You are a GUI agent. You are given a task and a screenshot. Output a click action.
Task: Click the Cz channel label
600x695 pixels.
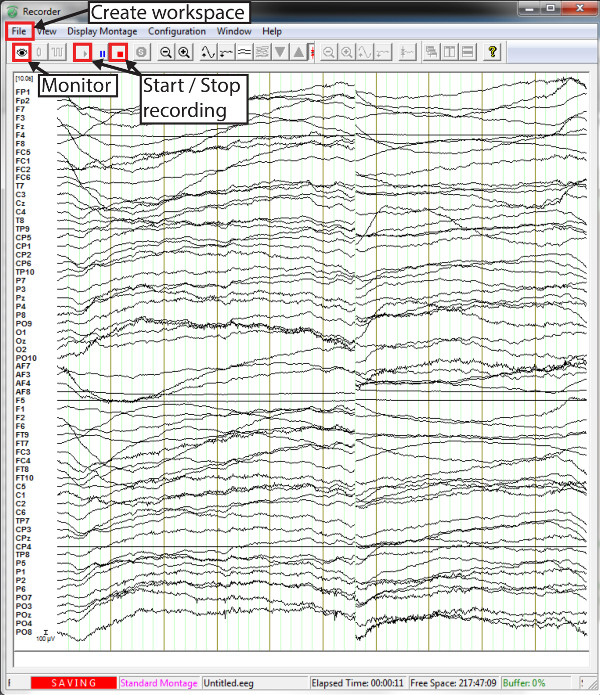pyautogui.click(x=20, y=203)
